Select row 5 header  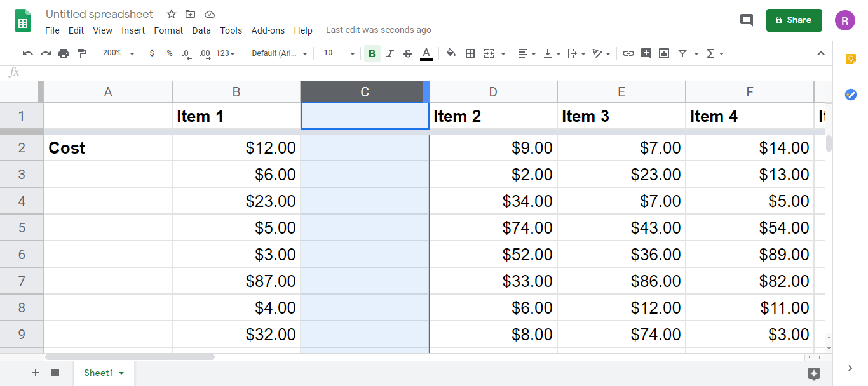click(22, 227)
